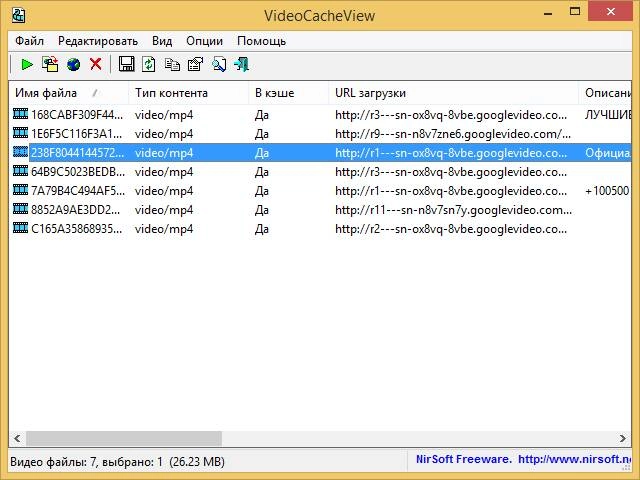Select file 7A79B4C494AF5...
This screenshot has height=480, width=640.
78,191
